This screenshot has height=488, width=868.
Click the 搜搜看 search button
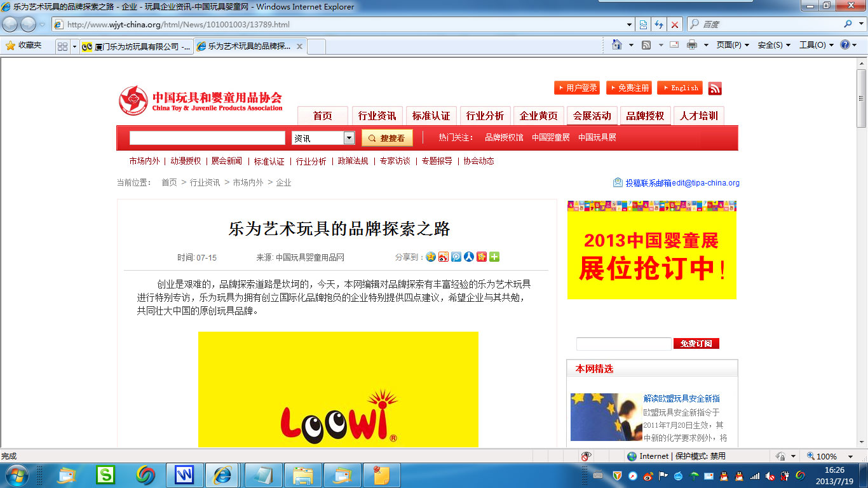[387, 138]
